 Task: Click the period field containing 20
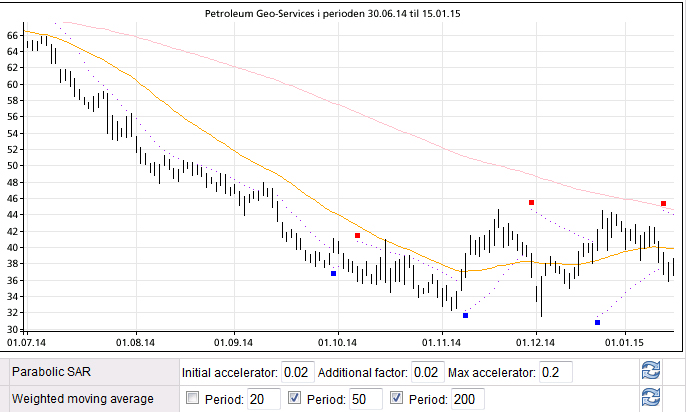(x=263, y=399)
